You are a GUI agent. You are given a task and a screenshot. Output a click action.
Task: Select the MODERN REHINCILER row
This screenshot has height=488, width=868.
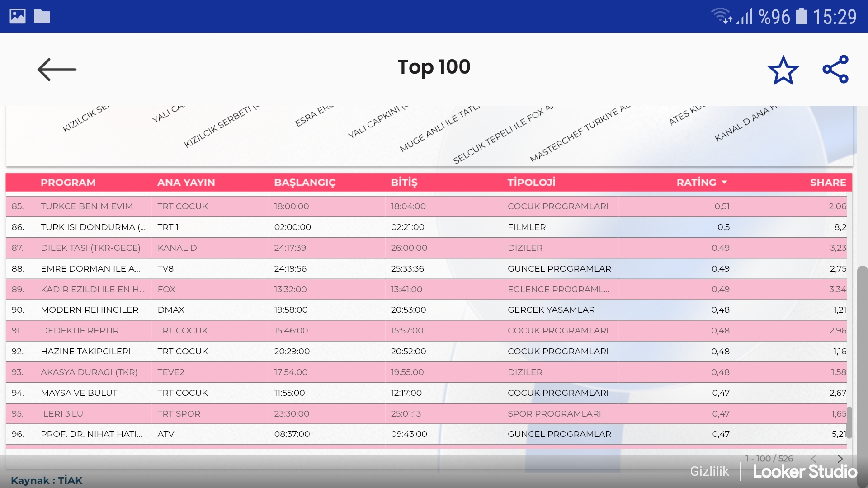click(90, 310)
